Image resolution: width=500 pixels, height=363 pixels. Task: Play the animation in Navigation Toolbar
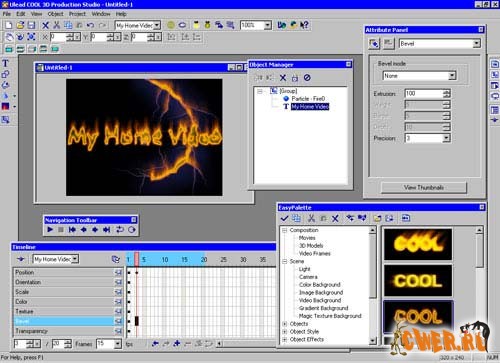point(50,230)
